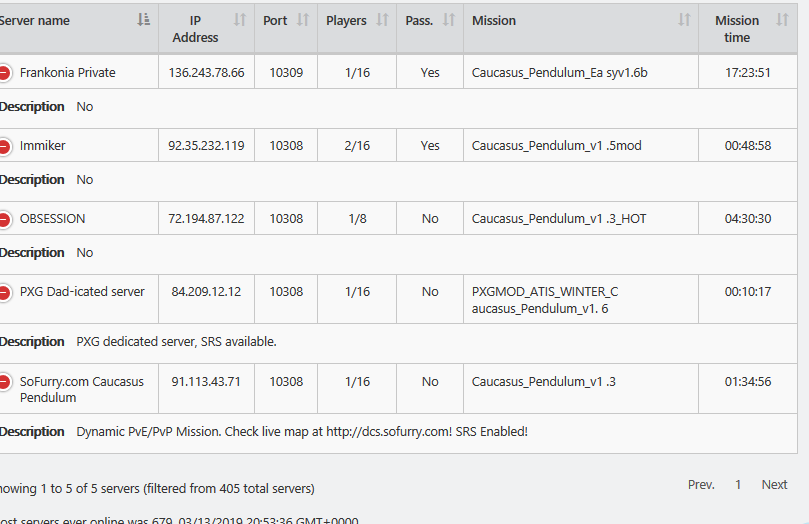Go to Next page of servers

(x=774, y=485)
